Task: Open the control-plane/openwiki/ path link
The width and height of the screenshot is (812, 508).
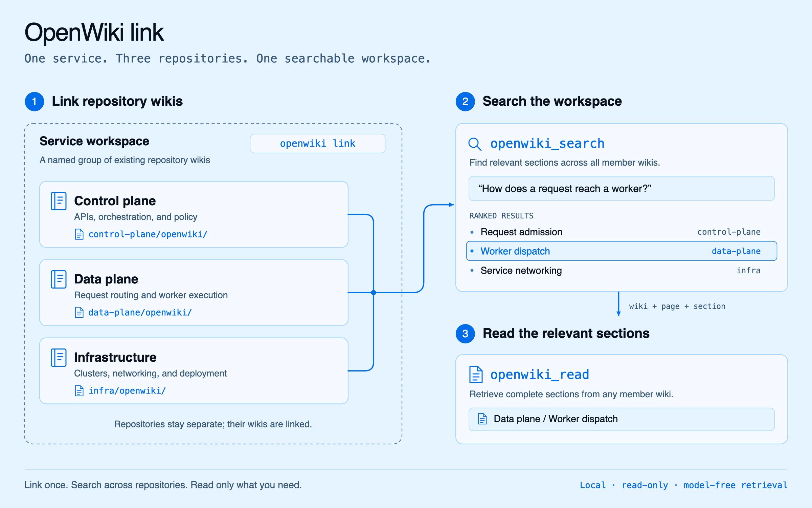Action: [148, 234]
